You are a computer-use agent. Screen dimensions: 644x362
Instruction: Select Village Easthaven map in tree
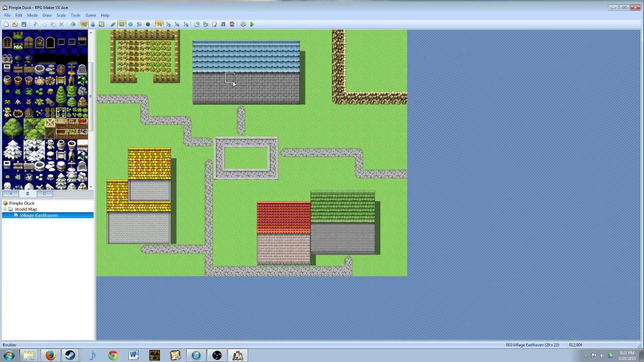tap(39, 215)
